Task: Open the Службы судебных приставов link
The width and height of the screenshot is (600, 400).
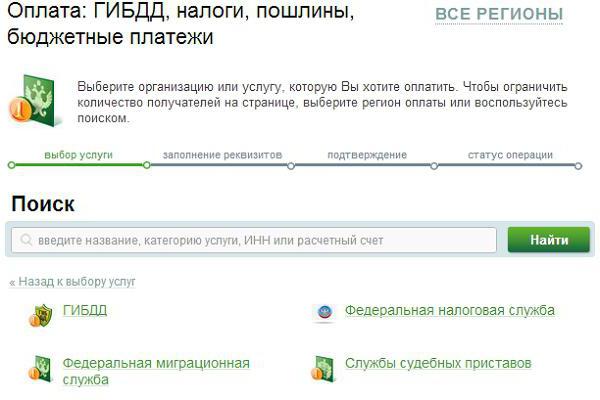Action: [438, 363]
